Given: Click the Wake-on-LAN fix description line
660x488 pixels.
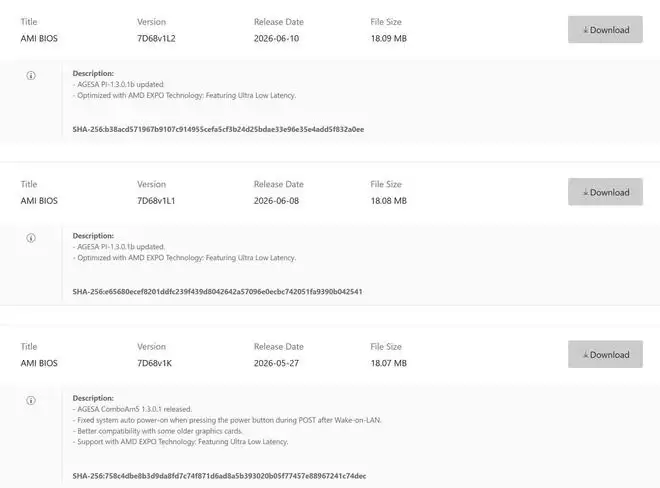Looking at the screenshot, I should [227, 420].
